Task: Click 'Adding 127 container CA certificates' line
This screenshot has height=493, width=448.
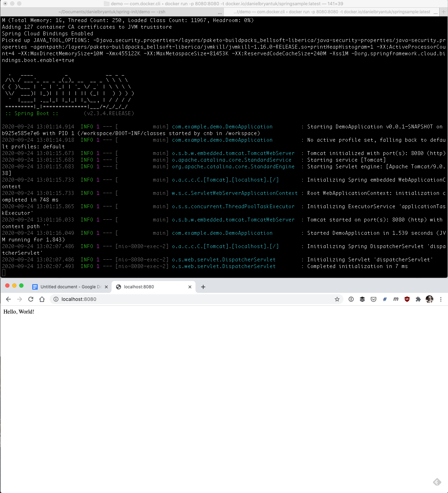Action: pyautogui.click(x=87, y=27)
